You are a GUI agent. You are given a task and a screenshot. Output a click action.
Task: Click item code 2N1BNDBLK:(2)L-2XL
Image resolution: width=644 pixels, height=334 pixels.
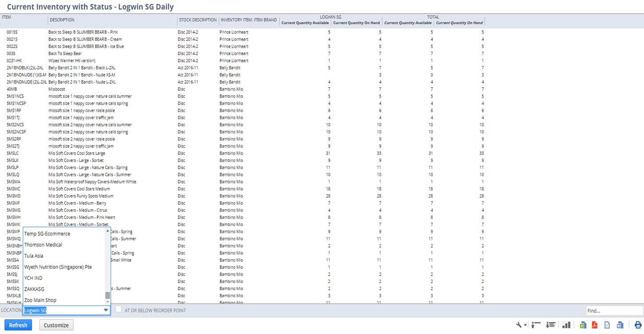click(x=25, y=68)
